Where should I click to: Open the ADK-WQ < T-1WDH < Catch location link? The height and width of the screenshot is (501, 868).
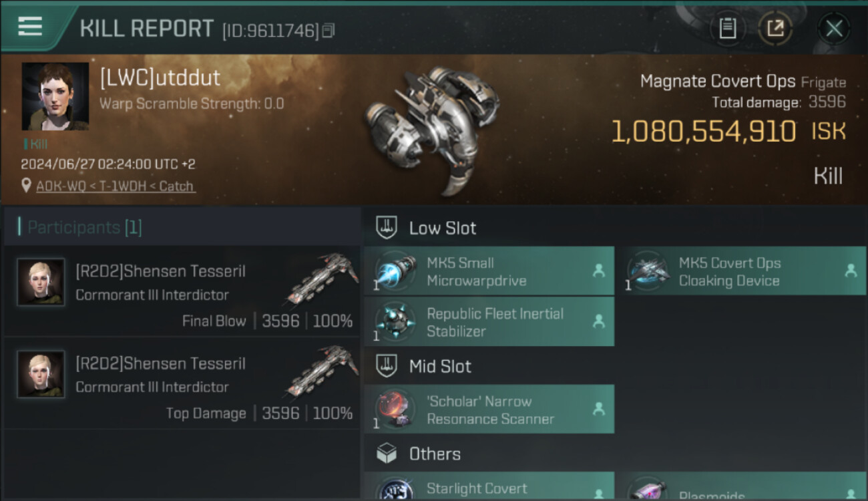(x=116, y=186)
